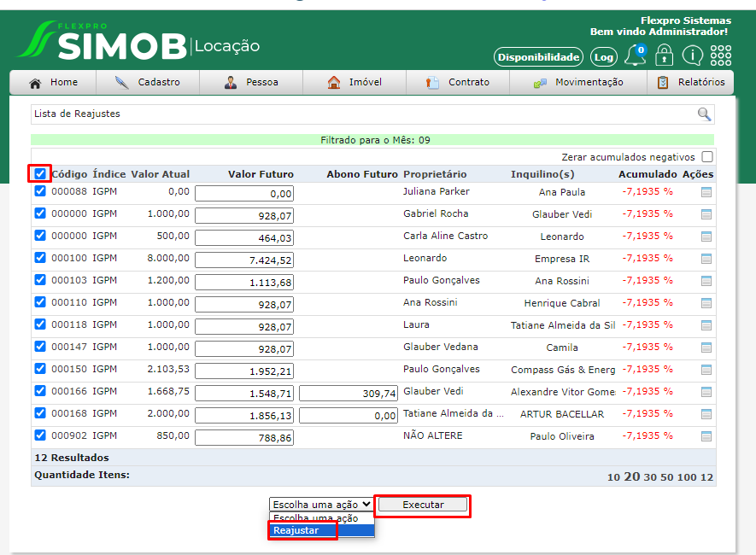Viewport: 756px width, 555px height.
Task: Show 10 items per page
Action: coord(613,477)
